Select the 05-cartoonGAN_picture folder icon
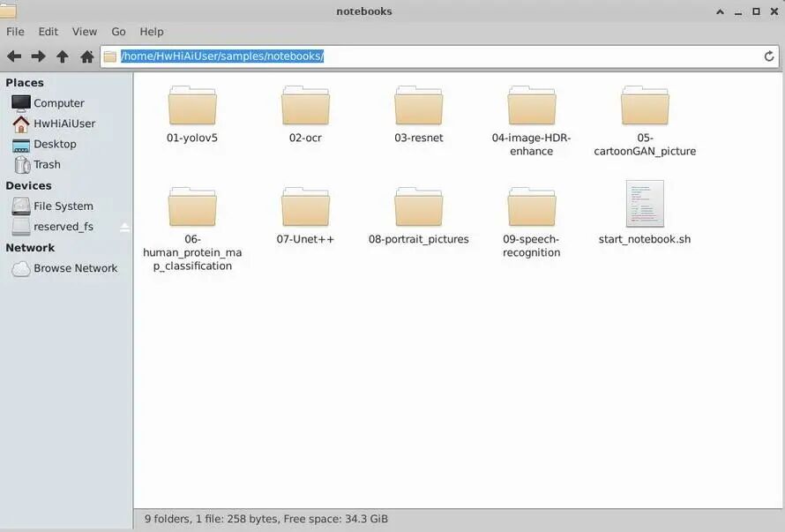Image resolution: width=785 pixels, height=532 pixels. coord(645,105)
